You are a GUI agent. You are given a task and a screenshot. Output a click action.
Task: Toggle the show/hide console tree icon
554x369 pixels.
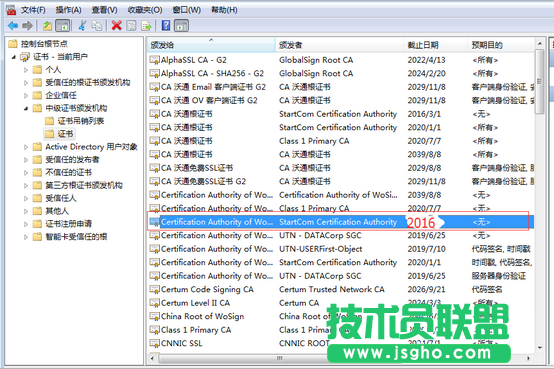coord(63,25)
